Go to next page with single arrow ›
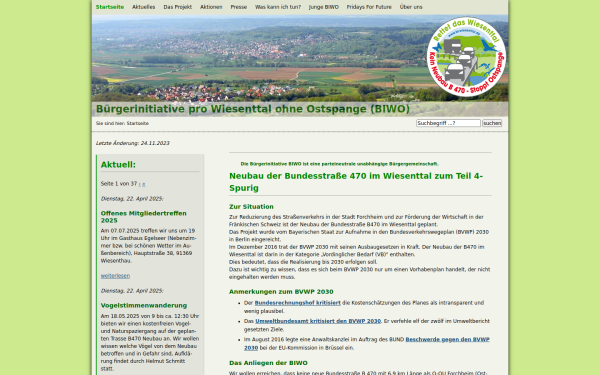Screen dimensions: 600x375 [x=140, y=184]
